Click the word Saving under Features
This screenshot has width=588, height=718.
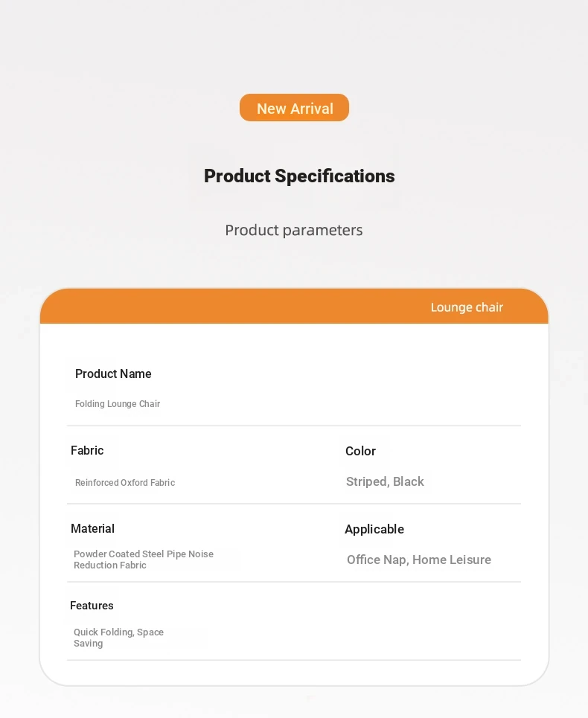(88, 644)
